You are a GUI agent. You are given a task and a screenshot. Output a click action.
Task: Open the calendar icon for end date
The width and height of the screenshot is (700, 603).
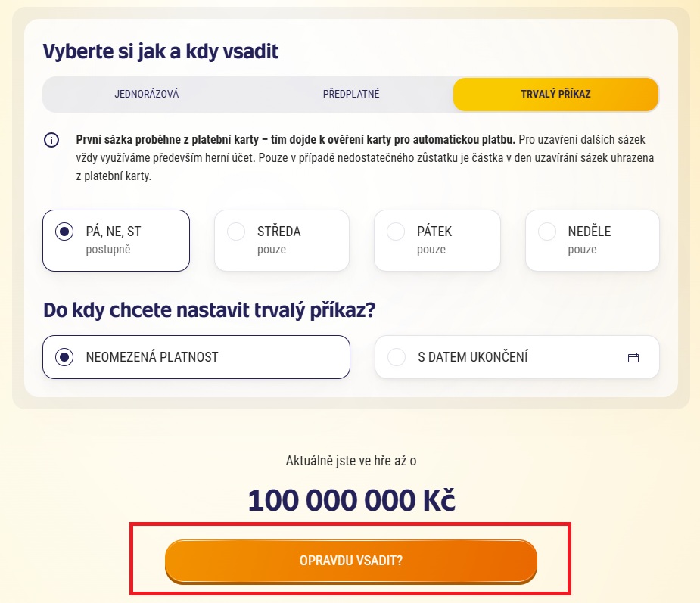point(633,358)
